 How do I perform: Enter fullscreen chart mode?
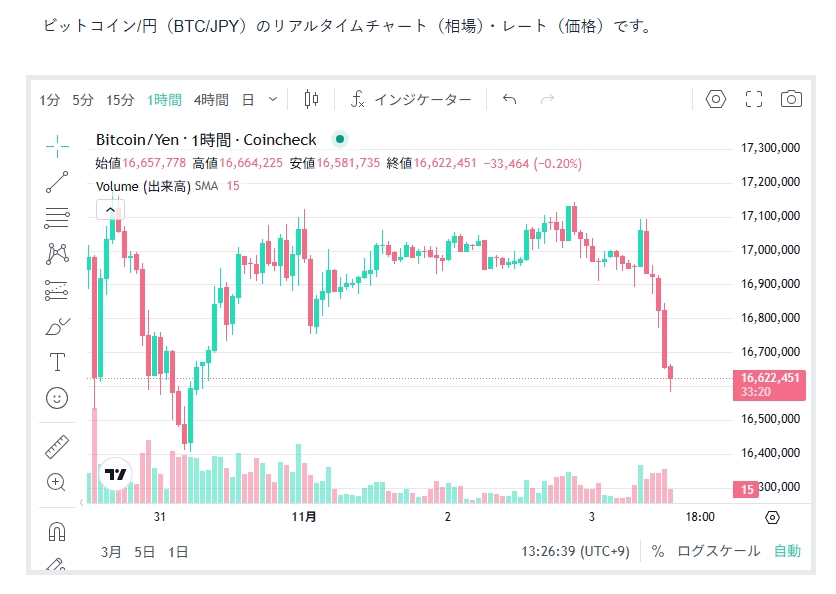click(754, 99)
